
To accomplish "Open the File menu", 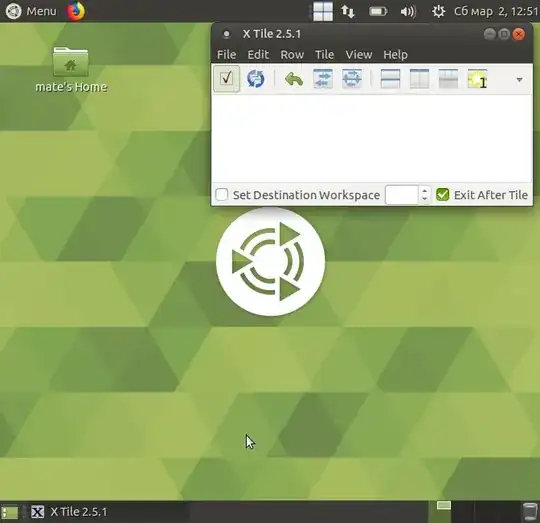I will pyautogui.click(x=226, y=54).
